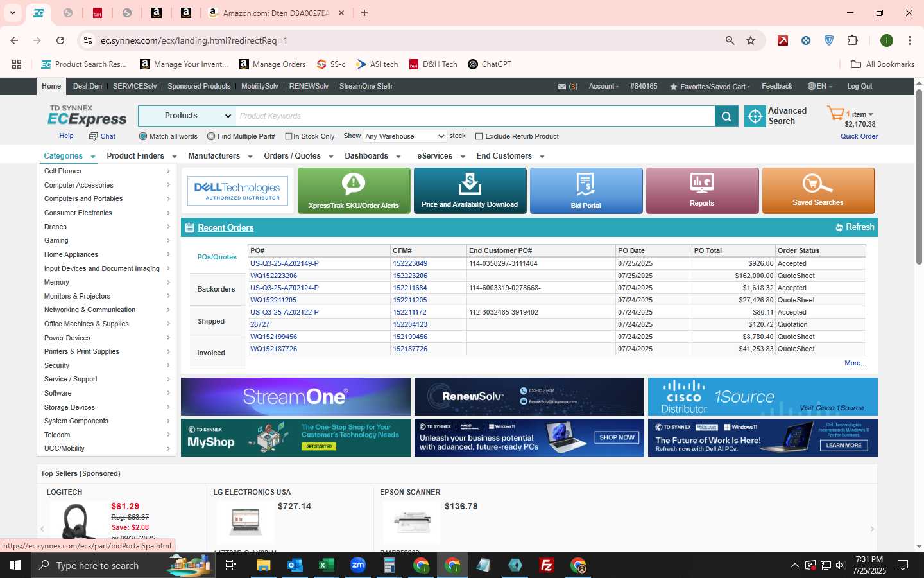The image size is (924, 578).
Task: Open Outlook from the taskbar
Action: pyautogui.click(x=295, y=565)
